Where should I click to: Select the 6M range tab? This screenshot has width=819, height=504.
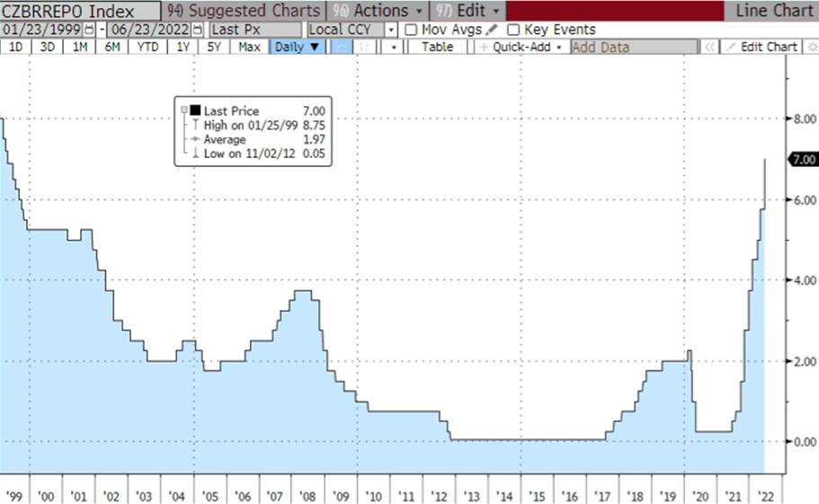pos(111,47)
